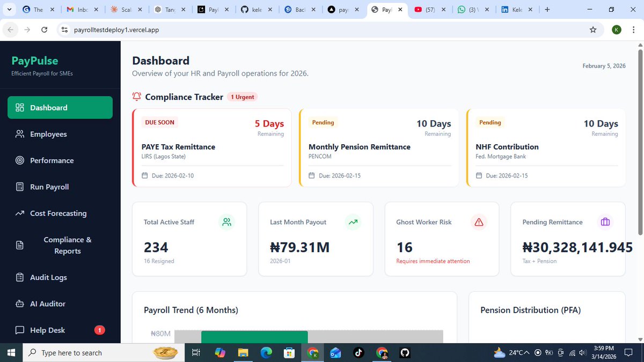
Task: Open Outlook from the taskbar
Action: 336,352
